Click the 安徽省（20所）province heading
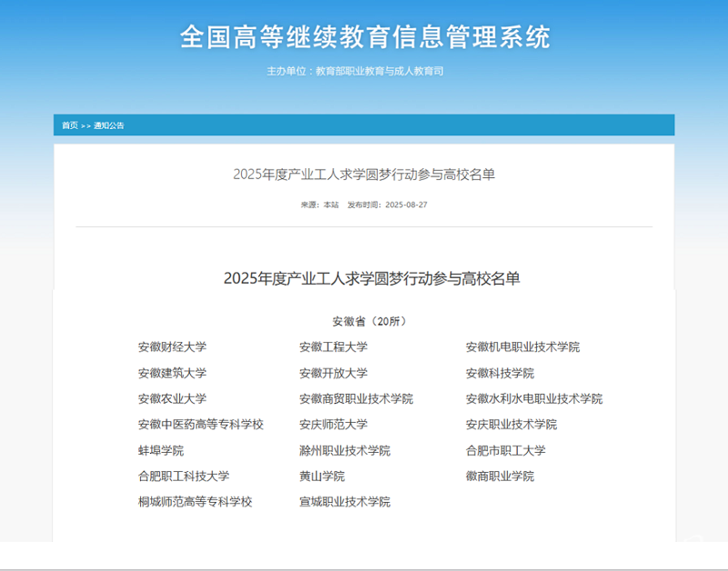This screenshot has width=728, height=571. (x=369, y=321)
